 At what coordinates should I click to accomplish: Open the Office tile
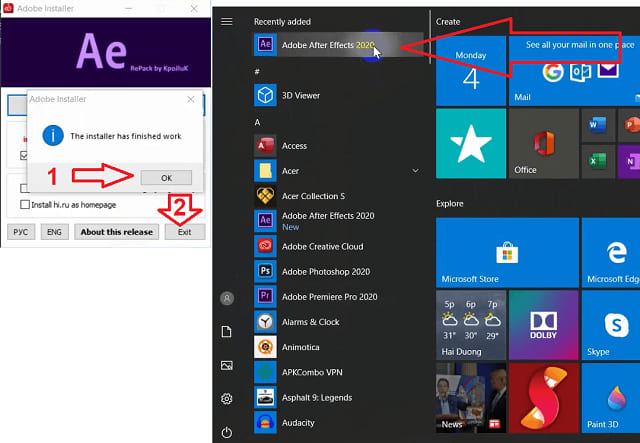(544, 143)
